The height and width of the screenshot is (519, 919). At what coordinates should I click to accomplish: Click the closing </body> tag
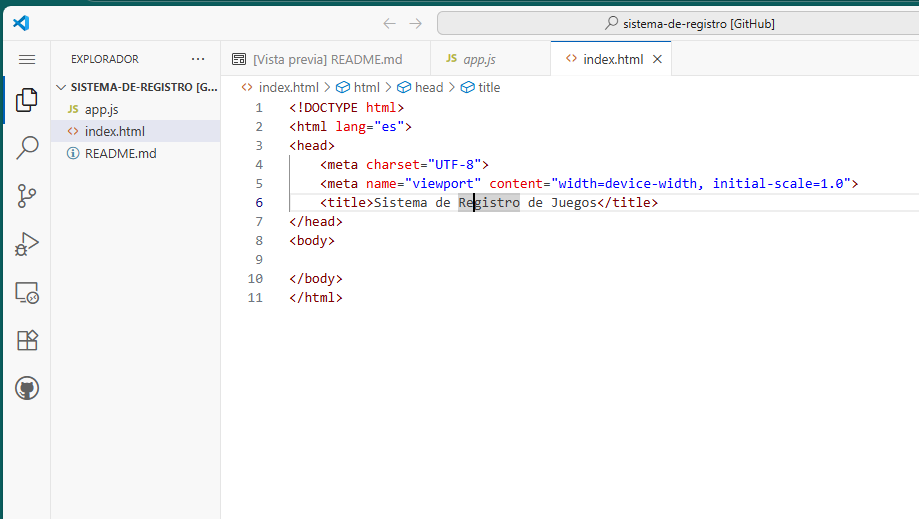316,279
